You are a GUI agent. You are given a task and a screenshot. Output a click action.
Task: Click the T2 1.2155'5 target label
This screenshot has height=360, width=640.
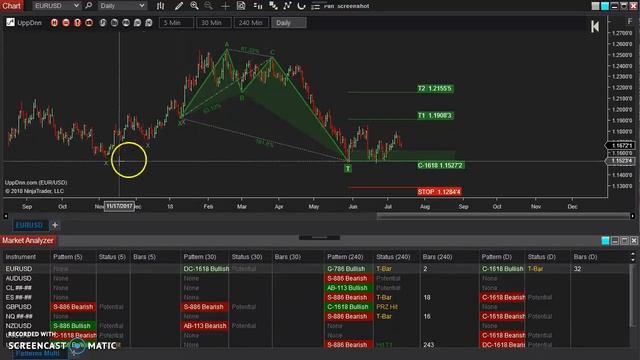pos(435,89)
